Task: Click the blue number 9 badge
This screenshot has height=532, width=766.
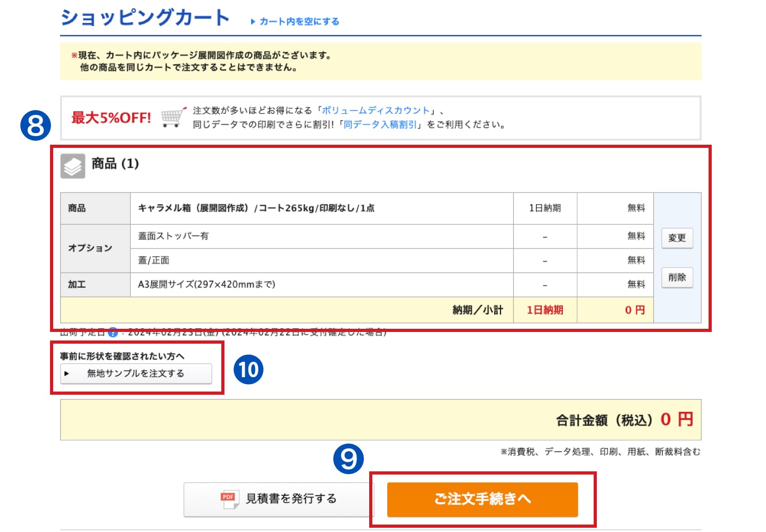Action: point(348,459)
